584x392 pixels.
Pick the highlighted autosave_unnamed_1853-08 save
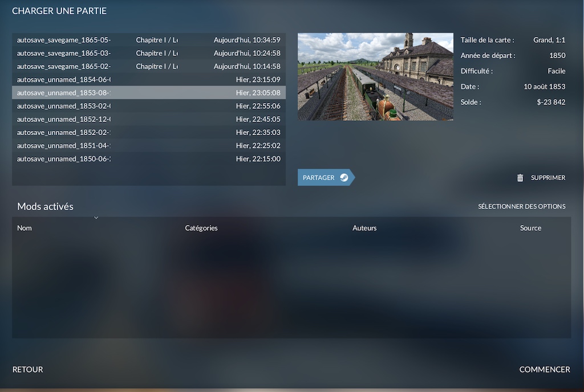coord(149,93)
